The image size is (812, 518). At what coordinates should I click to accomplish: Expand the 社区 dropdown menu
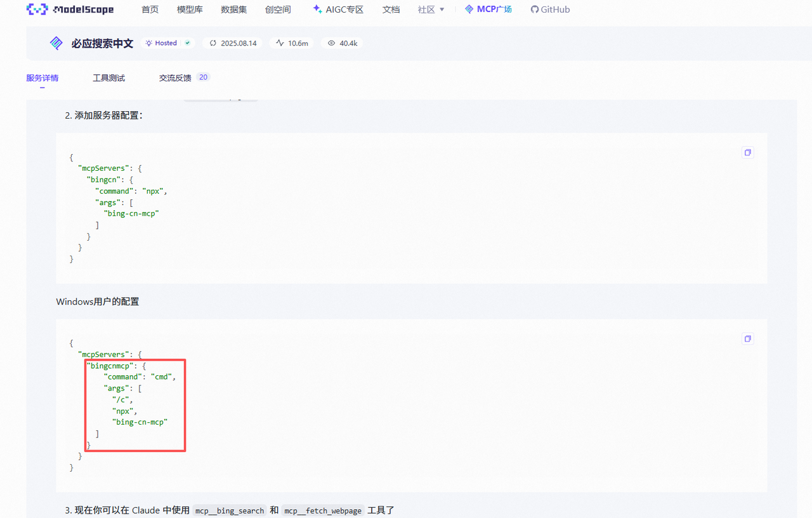point(431,10)
